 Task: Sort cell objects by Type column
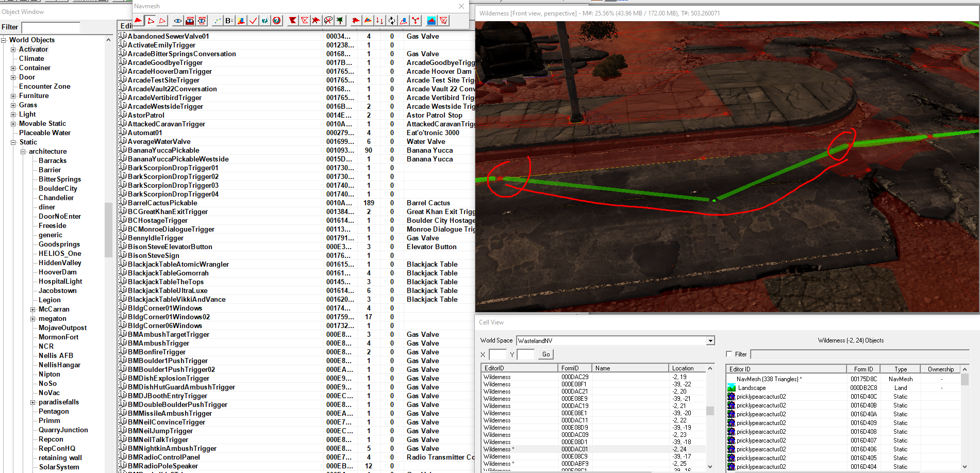coord(900,369)
